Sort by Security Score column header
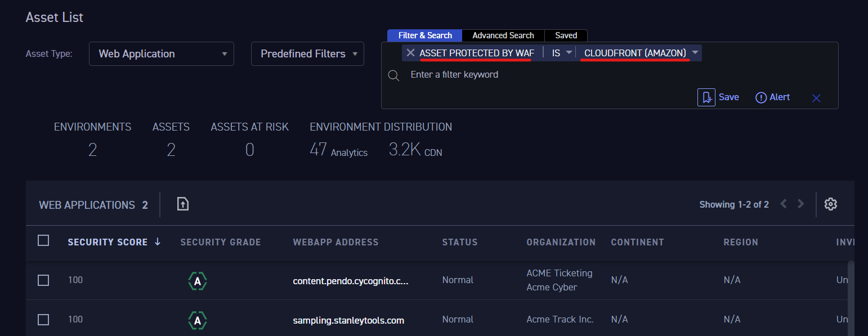 (x=108, y=242)
